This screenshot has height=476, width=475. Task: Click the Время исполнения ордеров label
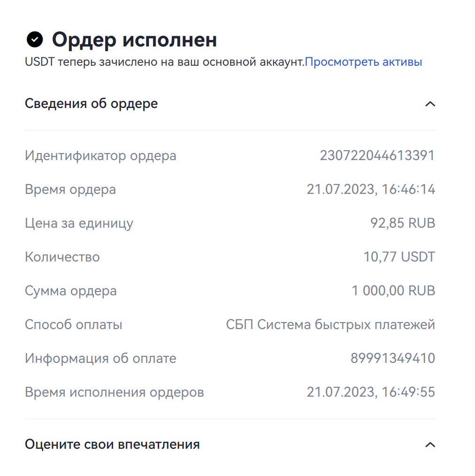coord(114,392)
